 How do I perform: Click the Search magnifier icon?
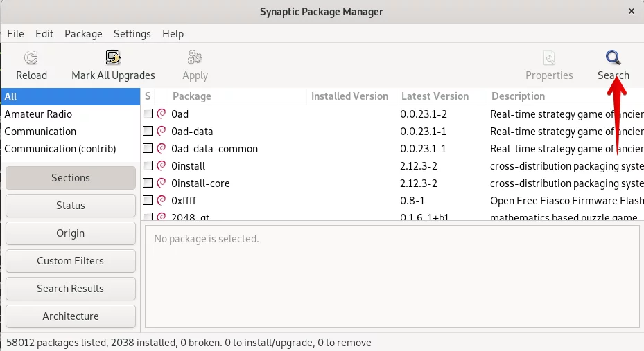[613, 58]
